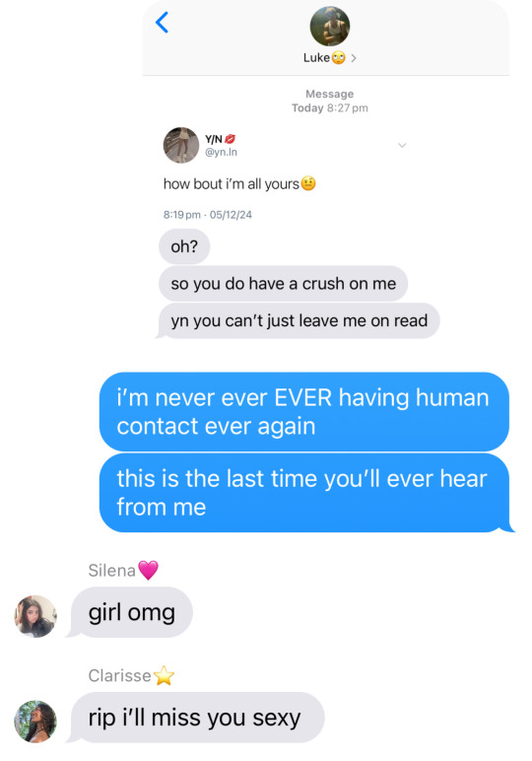Tap the 'leave me on read' message

coord(299,320)
